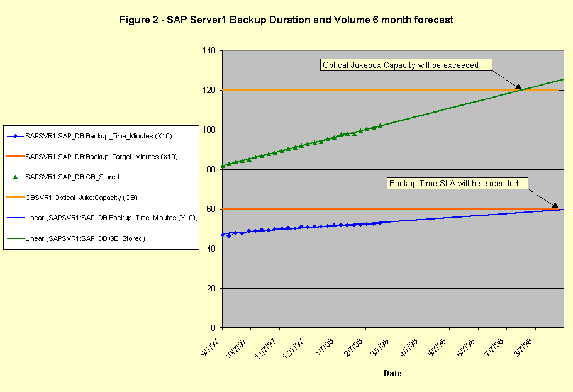Image resolution: width=573 pixels, height=392 pixels.
Task: Select the first blue diamond data point
Action: (x=223, y=234)
